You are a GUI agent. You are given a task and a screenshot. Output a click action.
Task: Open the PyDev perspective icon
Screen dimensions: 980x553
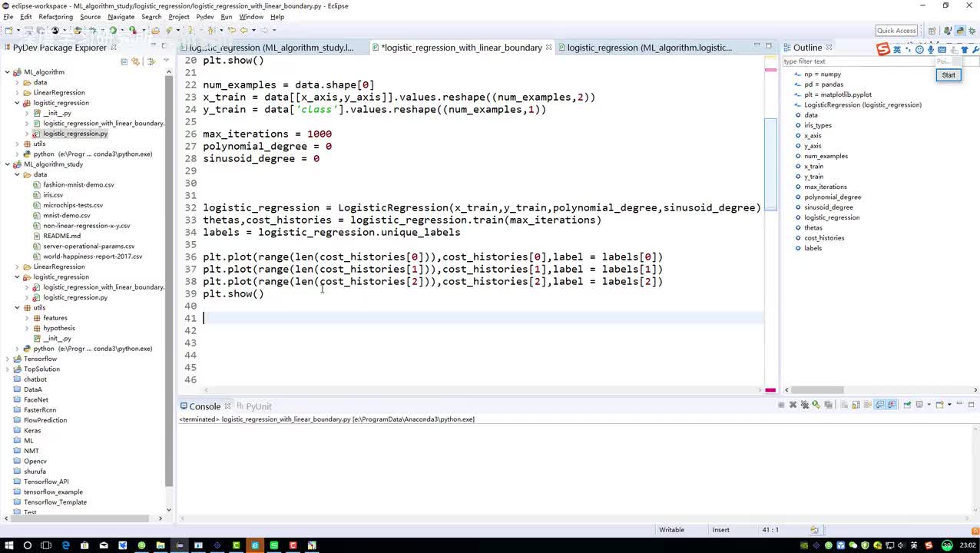960,31
